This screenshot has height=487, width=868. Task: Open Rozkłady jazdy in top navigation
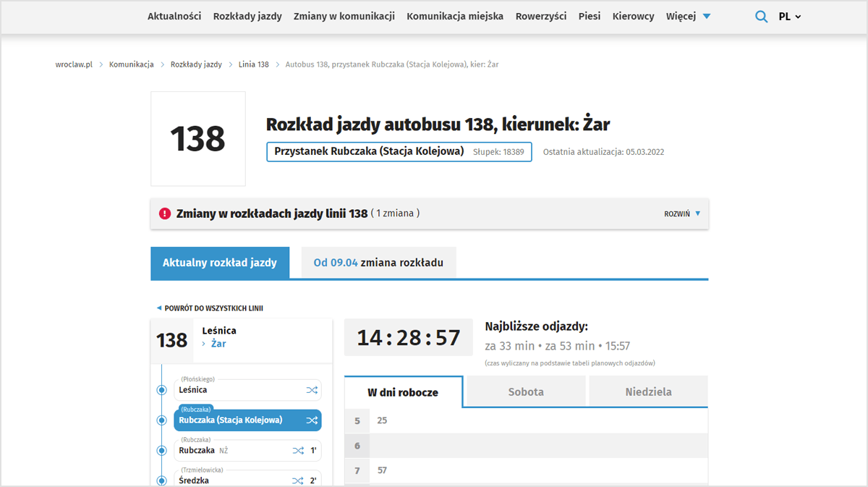[247, 16]
